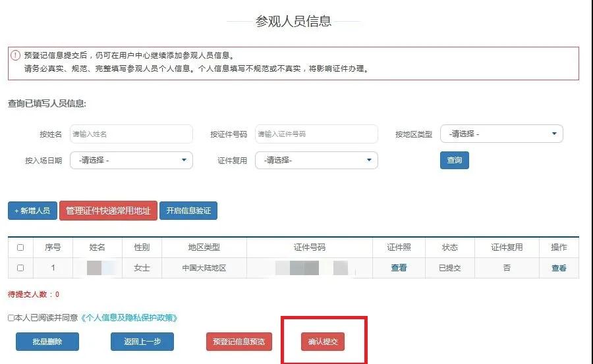Submit with the 确认提交 button
Viewport: 593px width, 364px height.
click(322, 342)
